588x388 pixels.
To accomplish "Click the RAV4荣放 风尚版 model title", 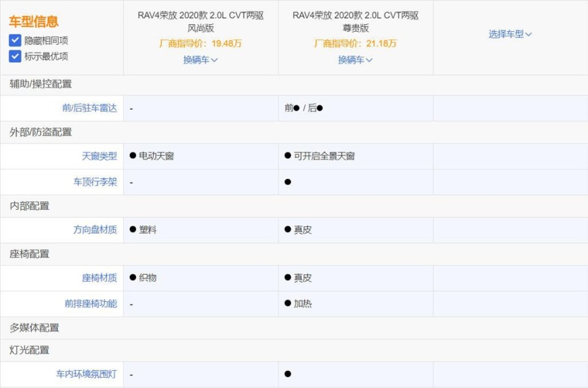I will point(201,21).
